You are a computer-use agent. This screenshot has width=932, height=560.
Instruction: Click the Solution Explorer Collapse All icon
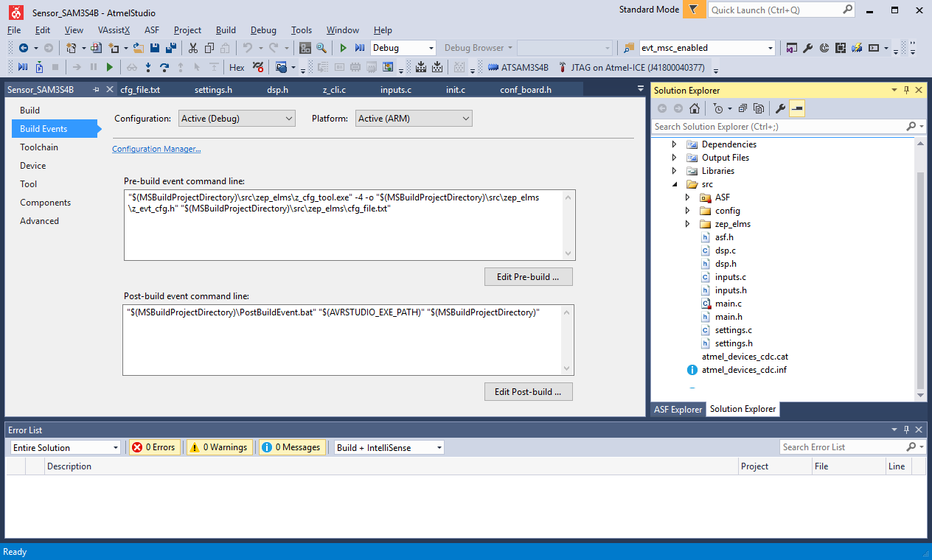pos(742,108)
